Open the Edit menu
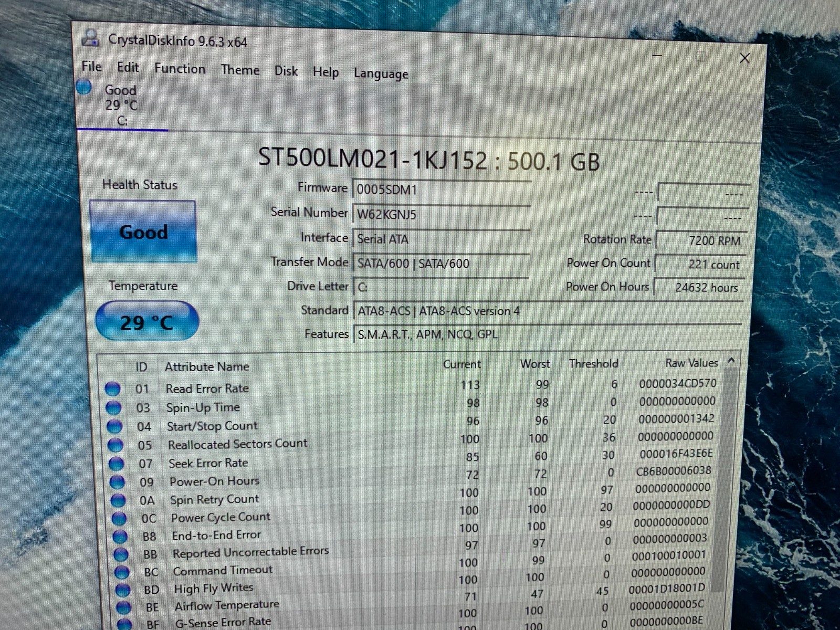This screenshot has width=840, height=630. click(128, 67)
